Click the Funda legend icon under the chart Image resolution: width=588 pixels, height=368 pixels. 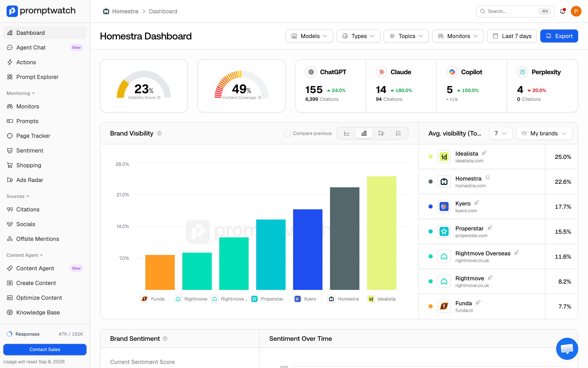(145, 299)
